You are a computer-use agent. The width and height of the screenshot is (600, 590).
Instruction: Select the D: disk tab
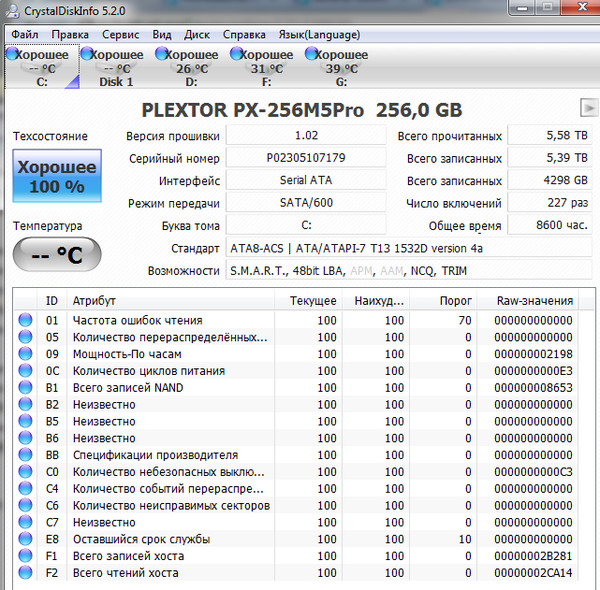(191, 67)
